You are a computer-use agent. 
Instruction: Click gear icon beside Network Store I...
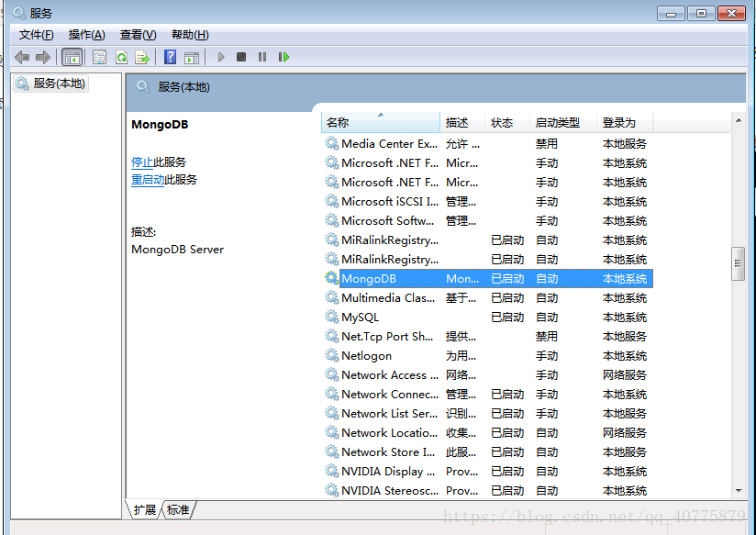[x=332, y=451]
